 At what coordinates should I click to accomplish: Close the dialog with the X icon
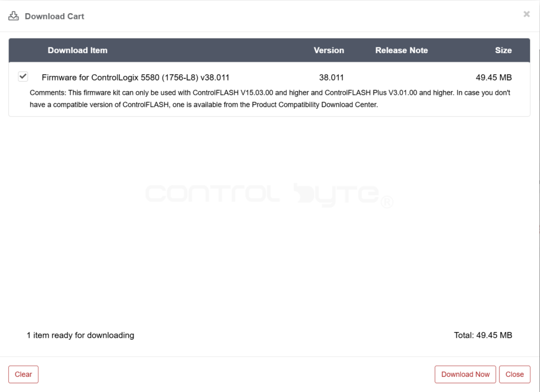point(527,14)
